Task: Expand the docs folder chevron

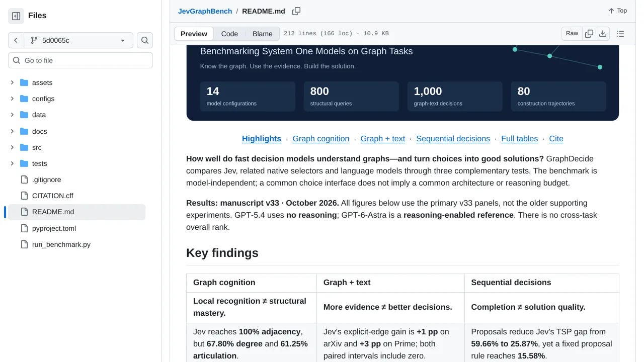Action: click(12, 132)
